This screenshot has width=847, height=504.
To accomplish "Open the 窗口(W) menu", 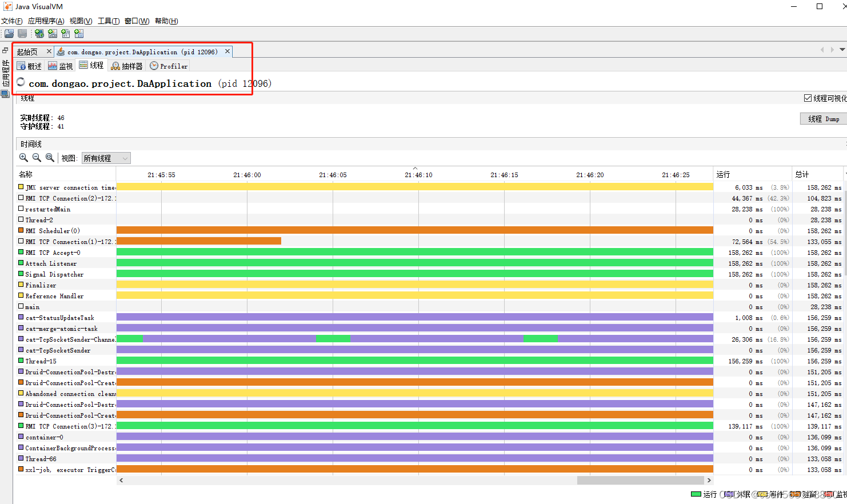I will (137, 21).
